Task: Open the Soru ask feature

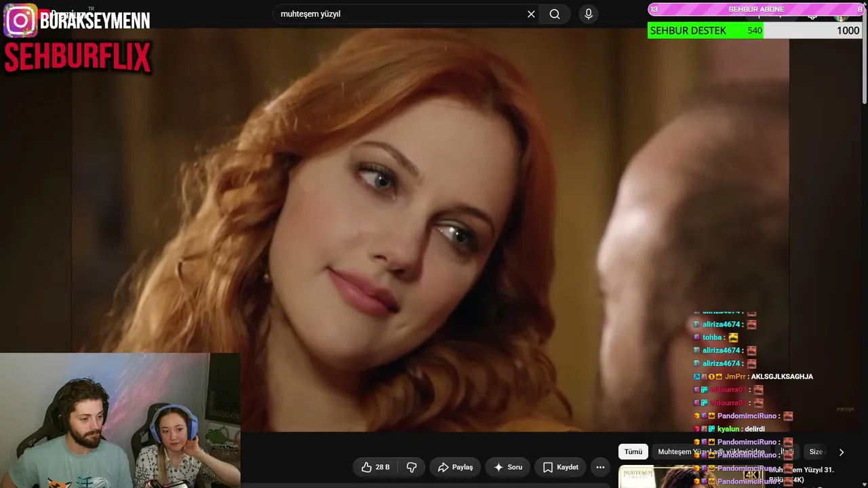Action: 507,467
